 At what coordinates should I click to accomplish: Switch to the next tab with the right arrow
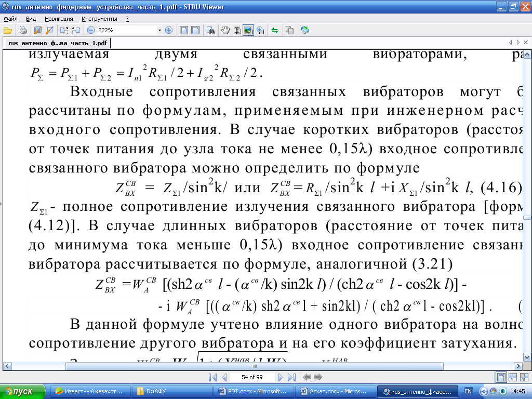pos(518,43)
